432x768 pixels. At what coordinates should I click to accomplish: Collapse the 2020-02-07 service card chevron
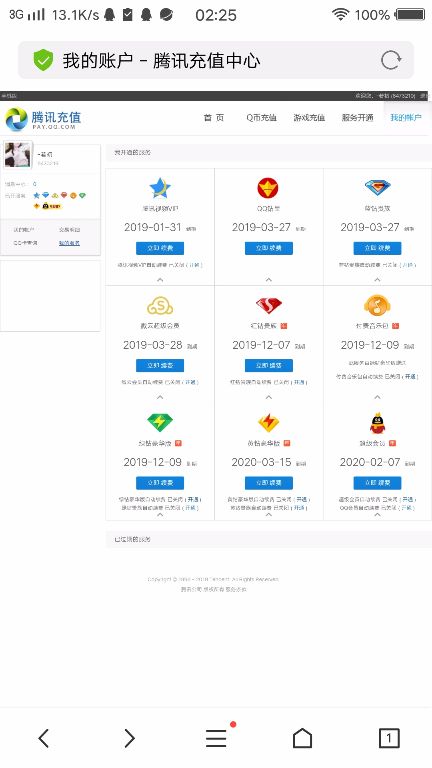(x=377, y=515)
